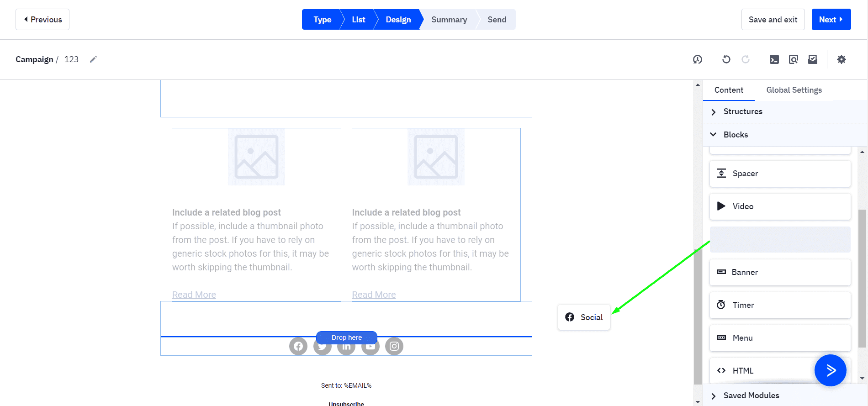Click the redo arrow icon
Viewport: 868px width, 406px height.
pyautogui.click(x=745, y=59)
